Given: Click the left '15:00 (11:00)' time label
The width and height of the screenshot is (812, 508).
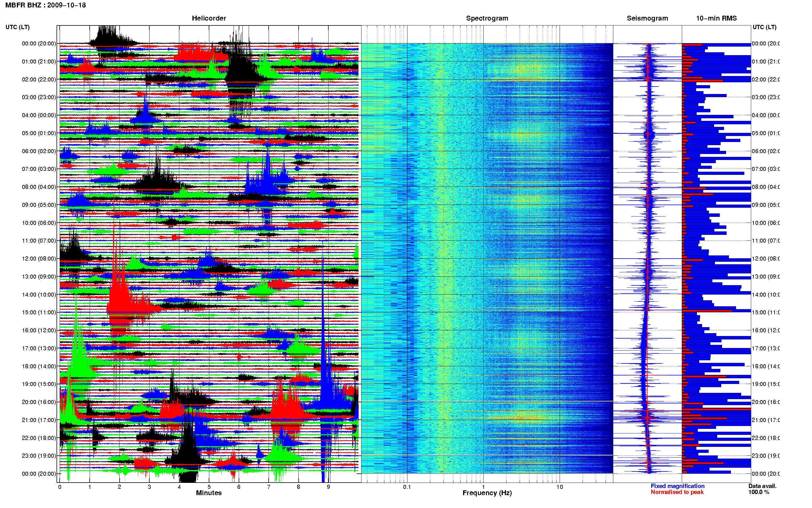Looking at the screenshot, I should point(39,313).
